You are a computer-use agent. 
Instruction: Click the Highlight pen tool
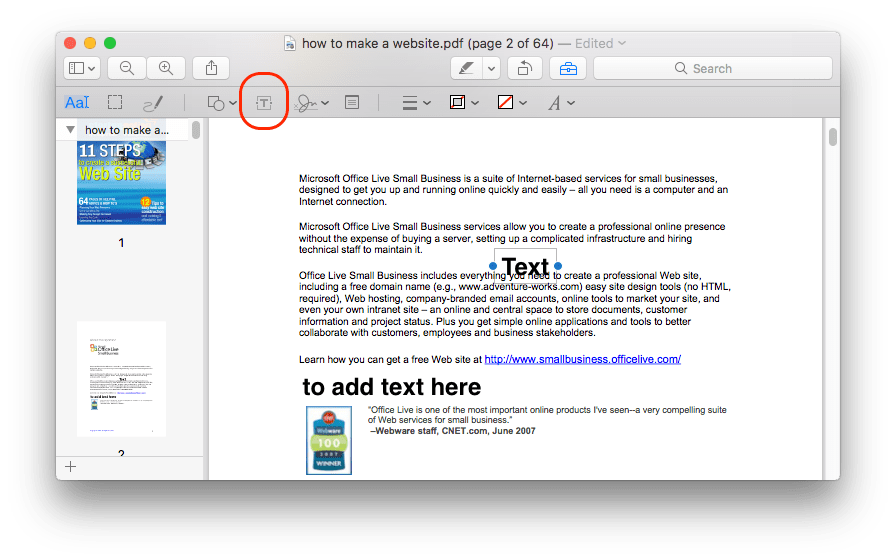[x=466, y=69]
